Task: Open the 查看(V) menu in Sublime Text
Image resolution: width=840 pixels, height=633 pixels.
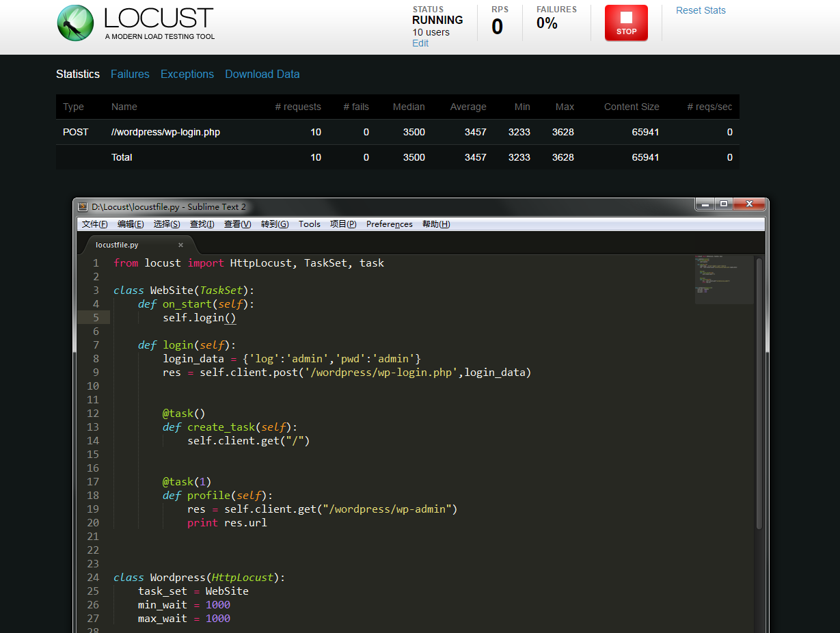Action: 238,224
